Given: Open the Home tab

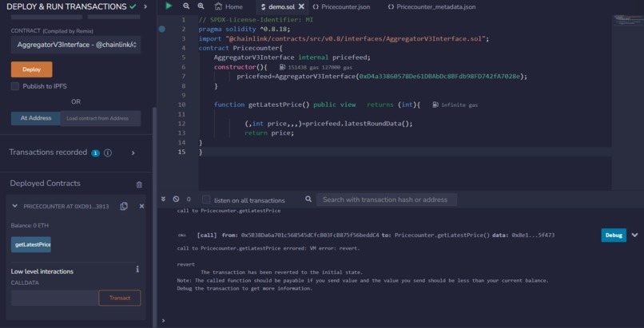Looking at the screenshot, I should point(229,6).
